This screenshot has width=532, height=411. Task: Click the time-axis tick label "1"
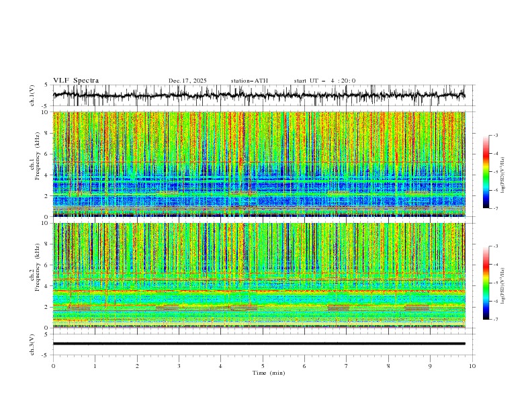pyautogui.click(x=95, y=366)
